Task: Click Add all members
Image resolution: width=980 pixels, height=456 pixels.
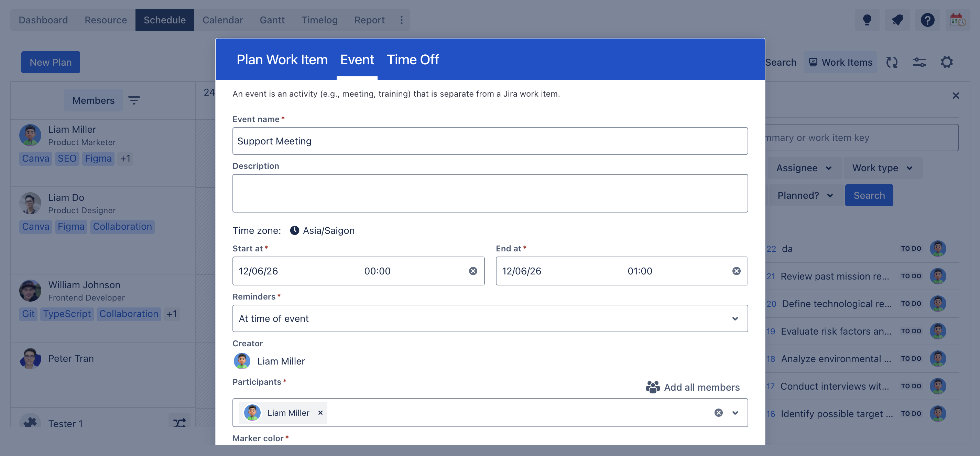Action: [x=693, y=387]
